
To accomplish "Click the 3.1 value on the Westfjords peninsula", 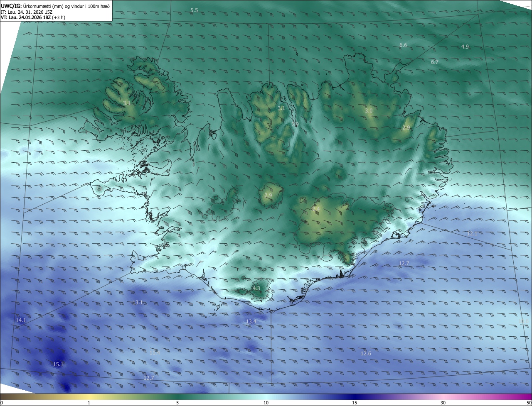I will (127, 103).
